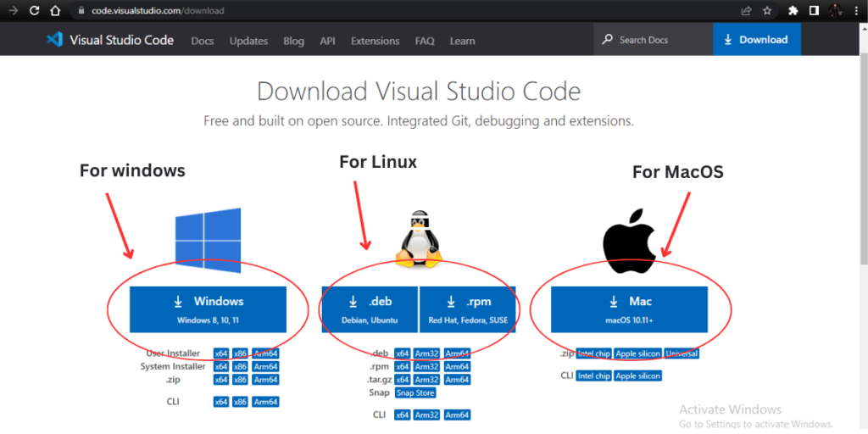Select Linux CLI Arm32 link
The width and height of the screenshot is (868, 434).
pos(427,415)
